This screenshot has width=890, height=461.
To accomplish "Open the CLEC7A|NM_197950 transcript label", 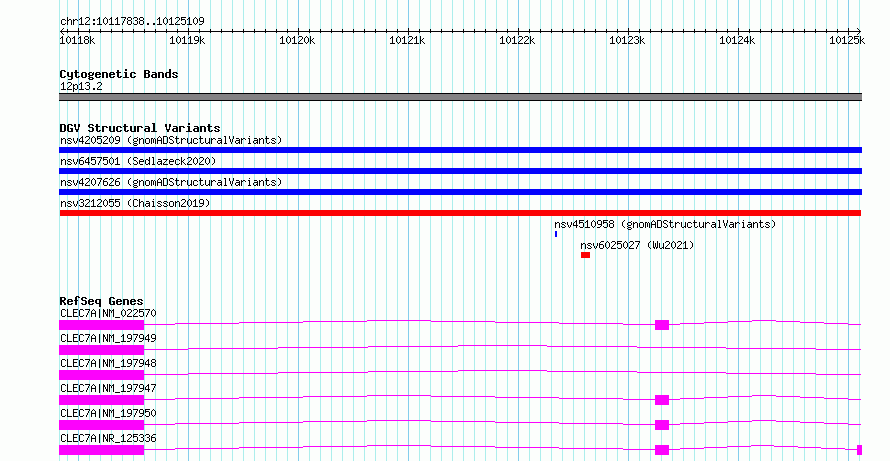I will click(108, 413).
